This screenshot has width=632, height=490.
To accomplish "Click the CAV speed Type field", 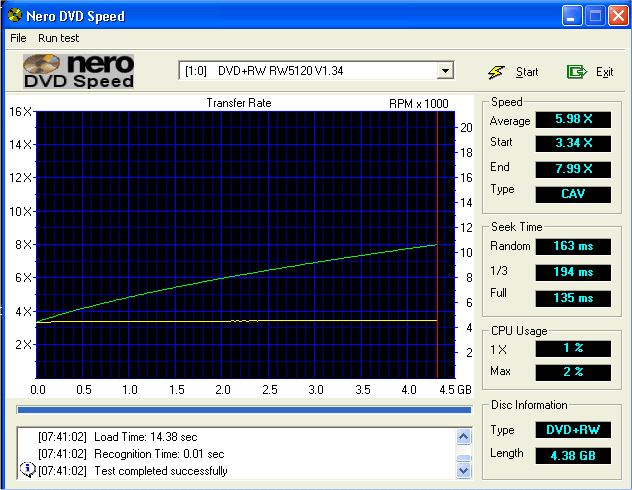I will (573, 193).
